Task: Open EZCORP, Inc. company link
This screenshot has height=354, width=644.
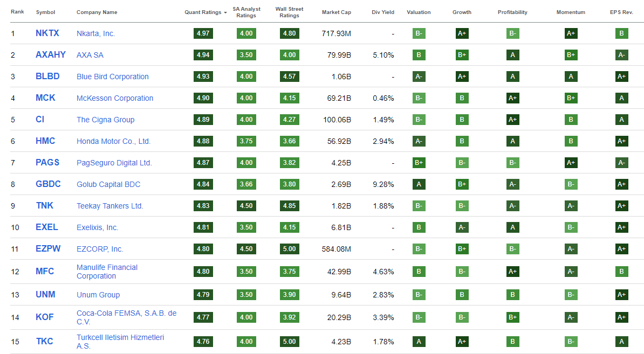Action: point(100,249)
